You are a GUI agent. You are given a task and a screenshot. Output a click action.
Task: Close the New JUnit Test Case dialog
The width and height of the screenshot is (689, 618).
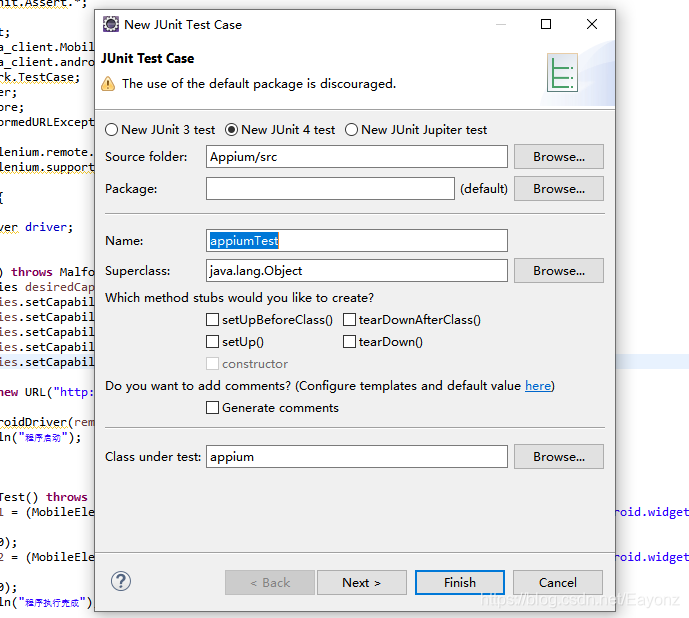(x=592, y=24)
